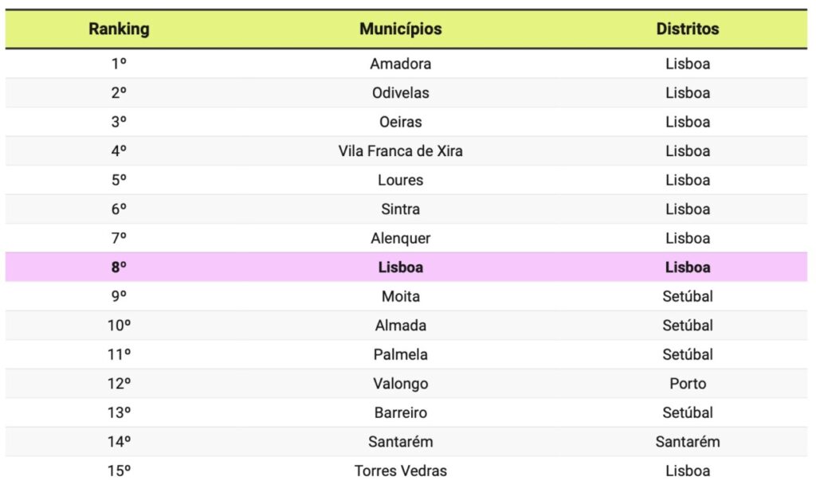This screenshot has height=504, width=816.
Task: Select the Amadora municipality cell
Action: tap(400, 64)
